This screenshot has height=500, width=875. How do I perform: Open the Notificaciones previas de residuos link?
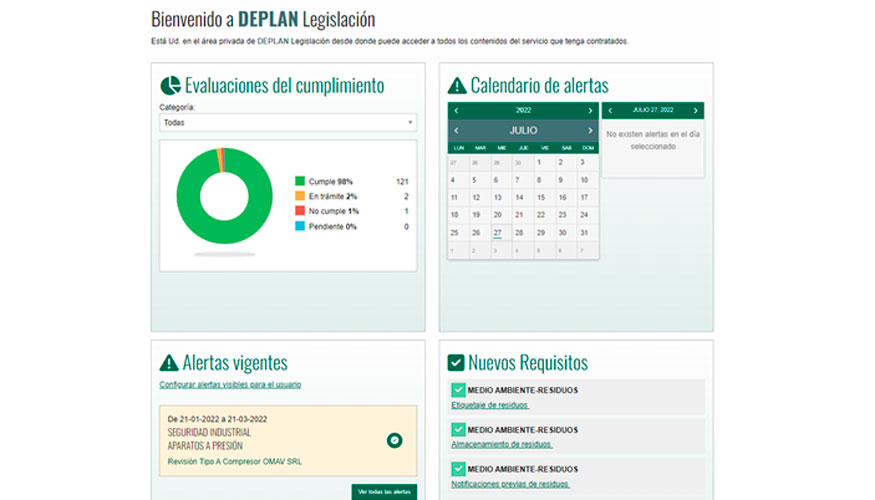[x=510, y=484]
